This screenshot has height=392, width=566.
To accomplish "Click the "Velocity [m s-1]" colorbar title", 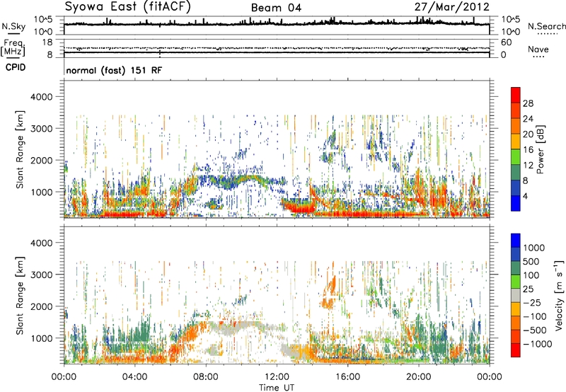I will pos(559,295).
